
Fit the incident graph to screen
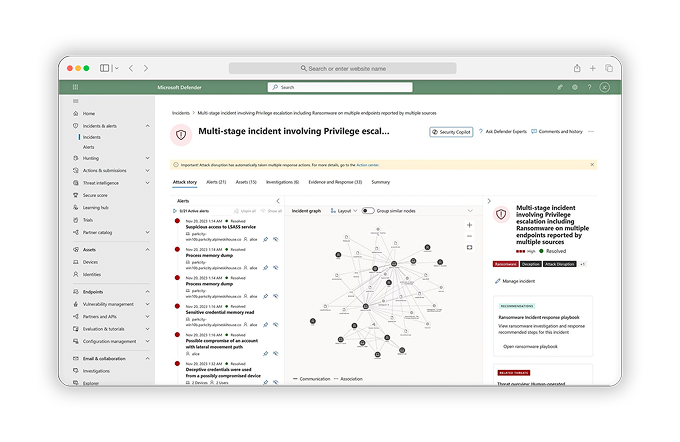pyautogui.click(x=470, y=246)
